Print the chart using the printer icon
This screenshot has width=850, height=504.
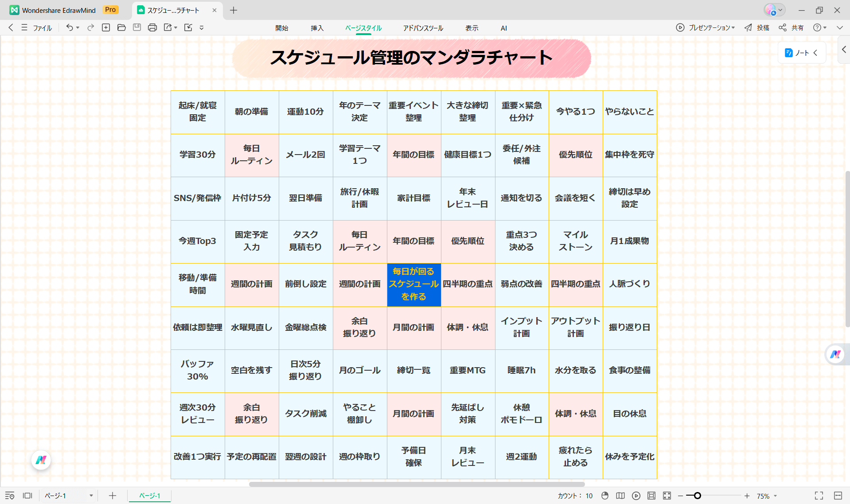click(152, 27)
